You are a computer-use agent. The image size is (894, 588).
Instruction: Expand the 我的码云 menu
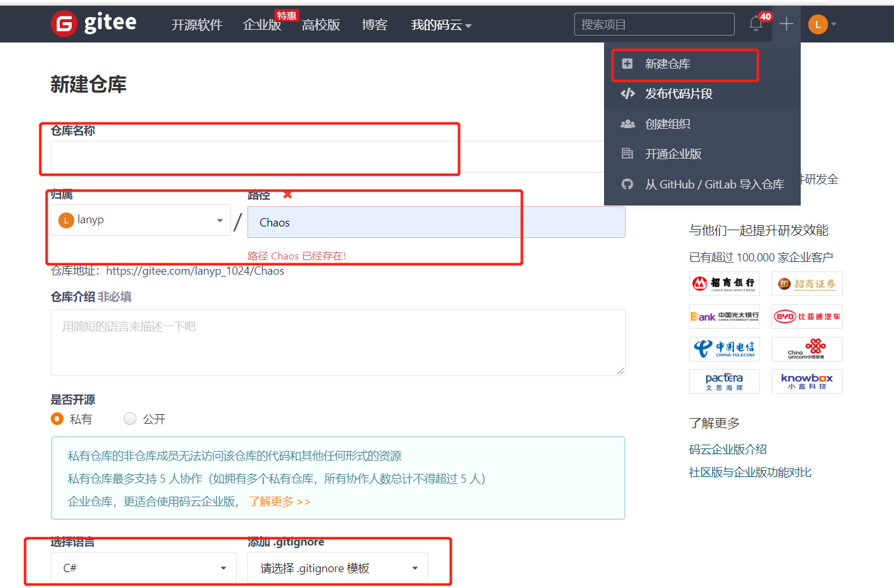point(441,25)
